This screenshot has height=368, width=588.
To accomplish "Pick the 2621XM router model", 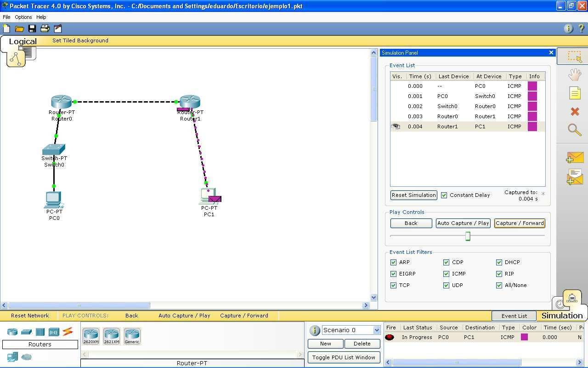I will pyautogui.click(x=111, y=336).
